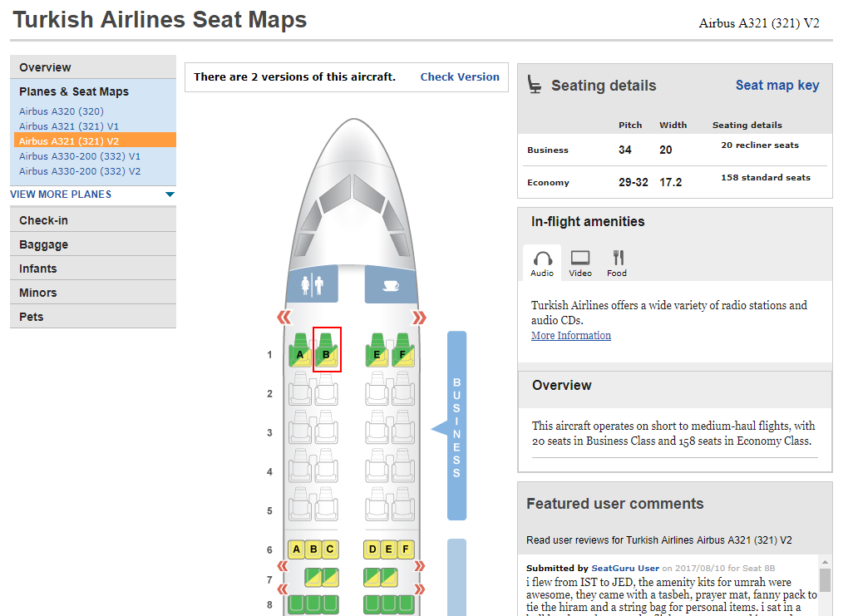The height and width of the screenshot is (616, 858).
Task: Go to Infants section
Action: 93,269
